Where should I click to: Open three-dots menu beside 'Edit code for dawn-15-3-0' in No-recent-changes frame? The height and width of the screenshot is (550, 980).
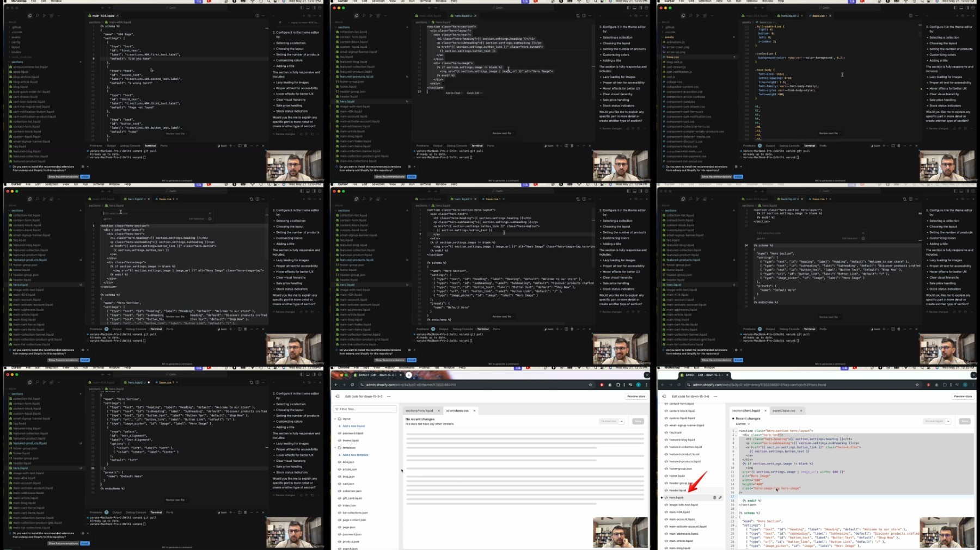389,396
